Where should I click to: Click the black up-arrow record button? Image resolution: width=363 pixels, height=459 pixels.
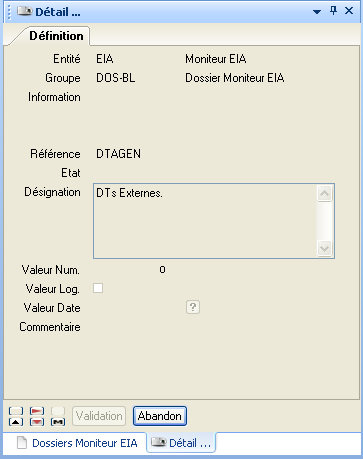point(16,422)
